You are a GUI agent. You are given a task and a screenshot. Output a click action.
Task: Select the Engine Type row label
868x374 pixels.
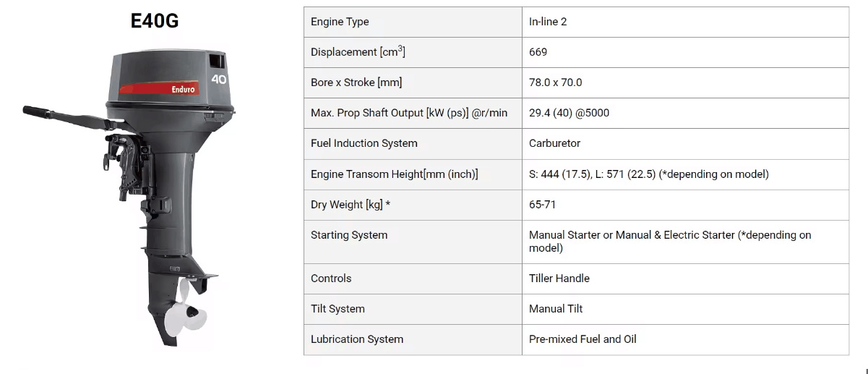(x=340, y=22)
